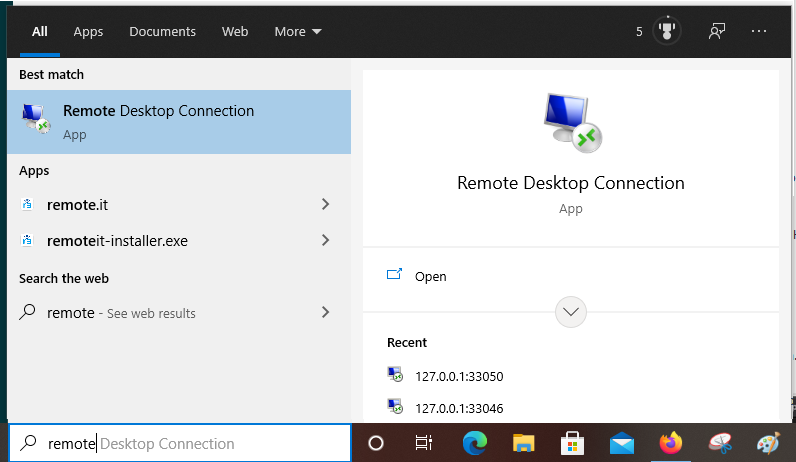The image size is (796, 462).
Task: Open the feedback person icon
Action: point(717,31)
